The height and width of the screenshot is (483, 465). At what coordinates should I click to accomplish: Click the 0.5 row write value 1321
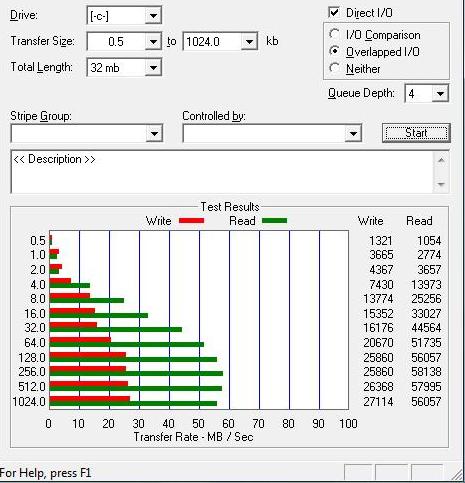click(x=381, y=241)
